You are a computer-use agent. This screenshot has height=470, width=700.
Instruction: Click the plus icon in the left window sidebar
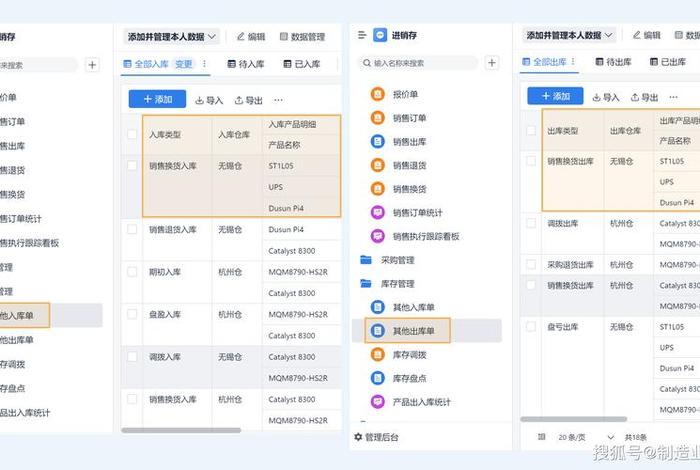tap(92, 65)
